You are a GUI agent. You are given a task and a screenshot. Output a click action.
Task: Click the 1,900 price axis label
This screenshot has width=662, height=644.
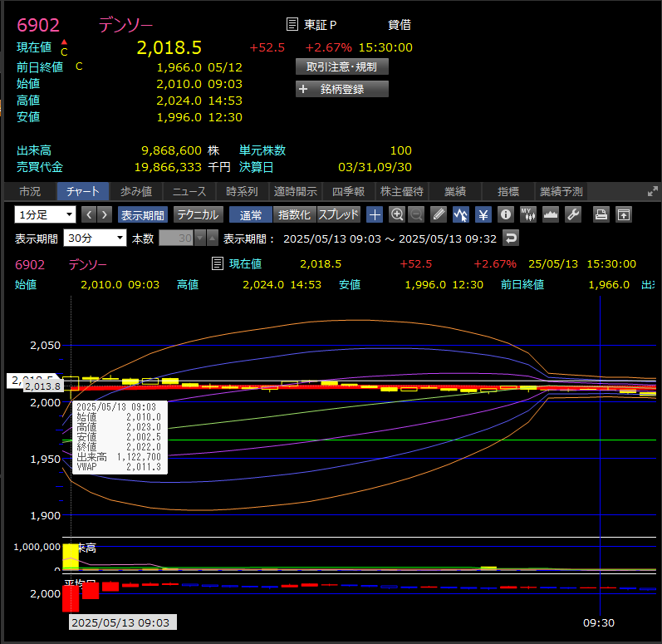point(45,516)
